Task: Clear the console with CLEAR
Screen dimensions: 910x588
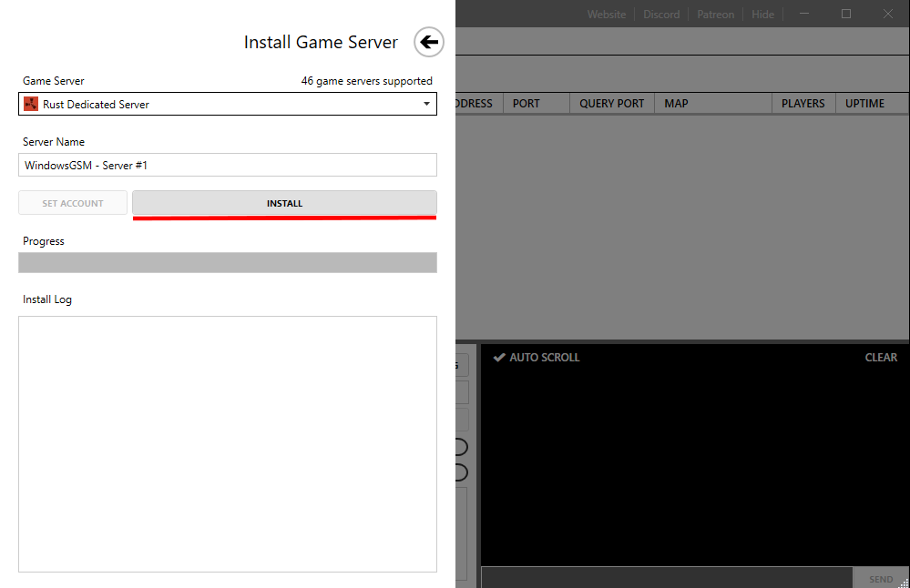Action: 881,358
